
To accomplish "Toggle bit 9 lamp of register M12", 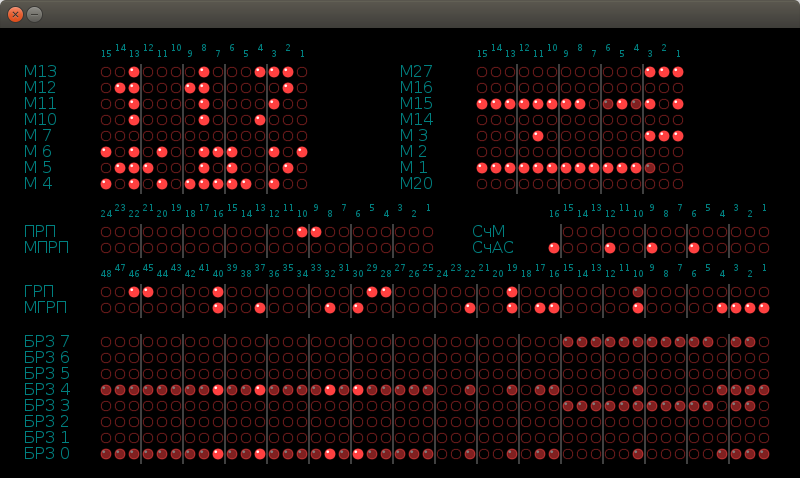I will coord(190,88).
